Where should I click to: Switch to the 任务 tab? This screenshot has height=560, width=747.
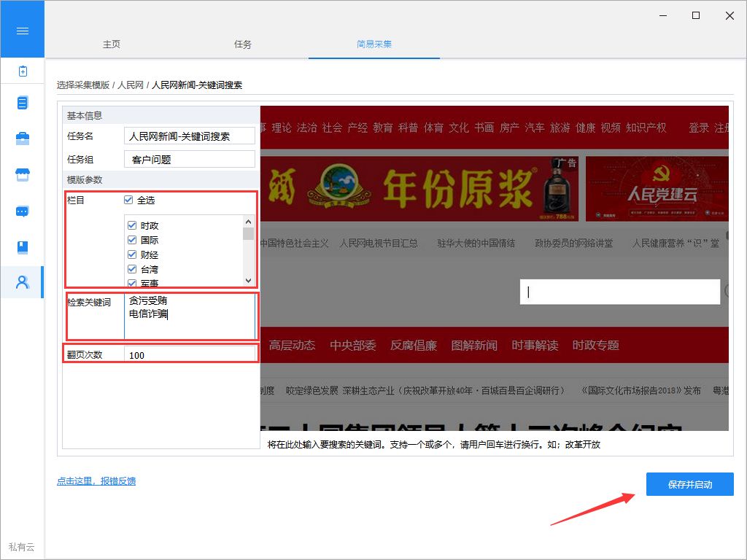(242, 44)
